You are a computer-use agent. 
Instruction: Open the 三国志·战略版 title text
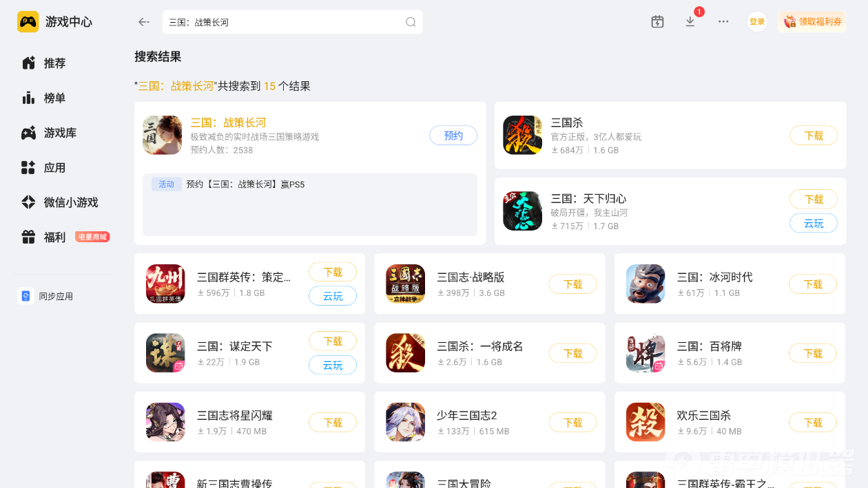(x=471, y=277)
